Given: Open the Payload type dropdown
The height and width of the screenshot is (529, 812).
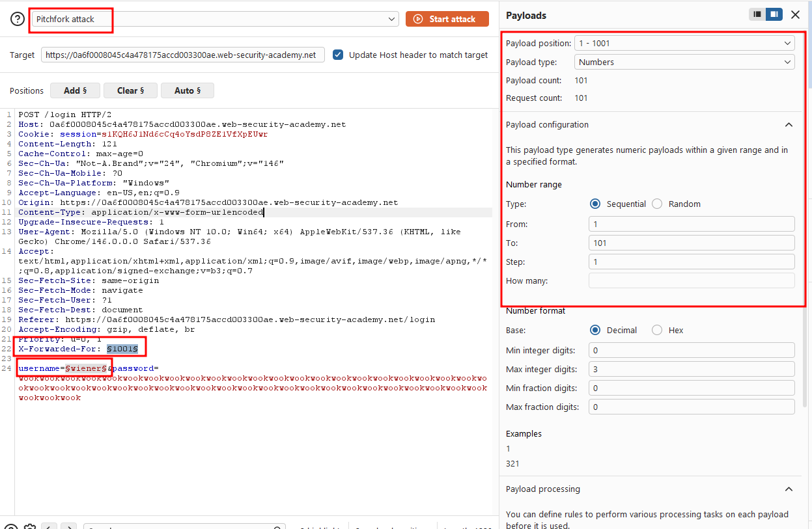Looking at the screenshot, I should click(x=684, y=62).
